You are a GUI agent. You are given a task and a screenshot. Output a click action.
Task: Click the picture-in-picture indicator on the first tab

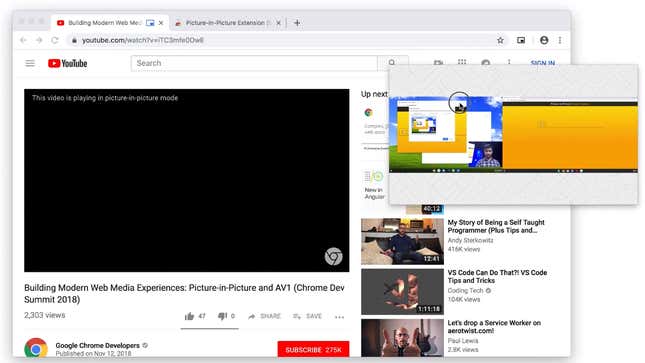pyautogui.click(x=150, y=23)
